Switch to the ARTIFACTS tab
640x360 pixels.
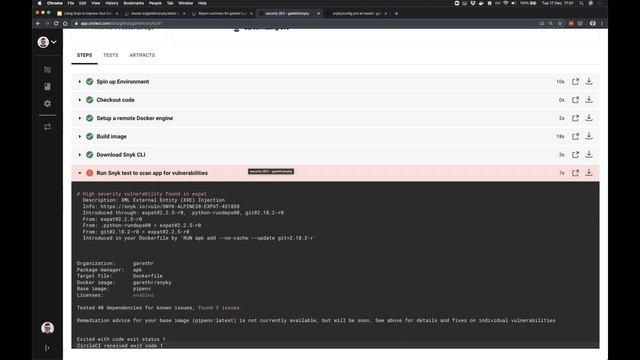coord(142,55)
